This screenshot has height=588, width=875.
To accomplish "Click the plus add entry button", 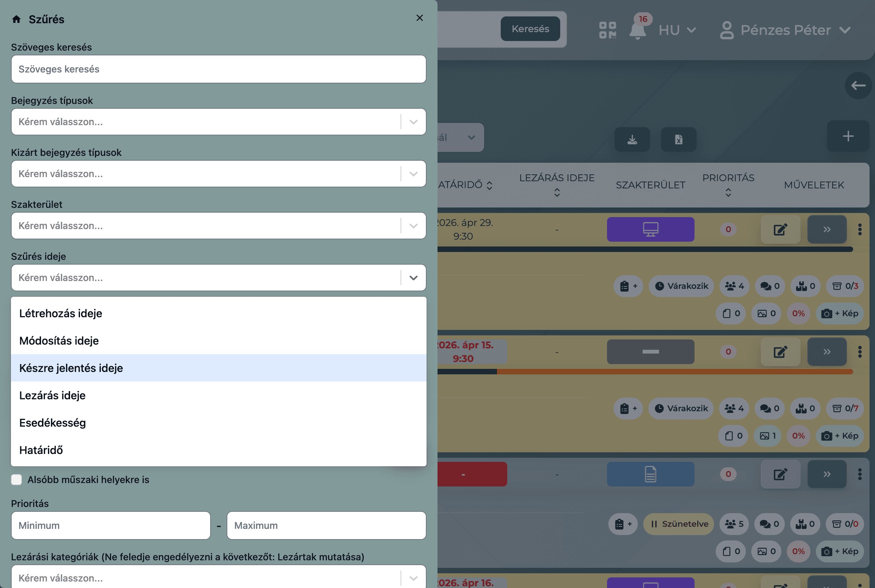I will [848, 136].
